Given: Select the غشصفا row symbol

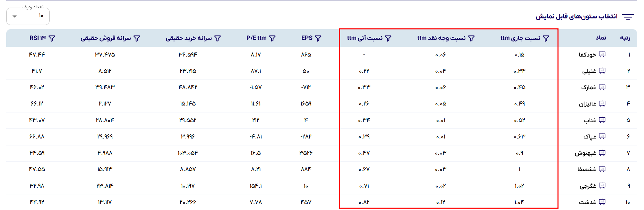Looking at the screenshot, I should [587, 169].
